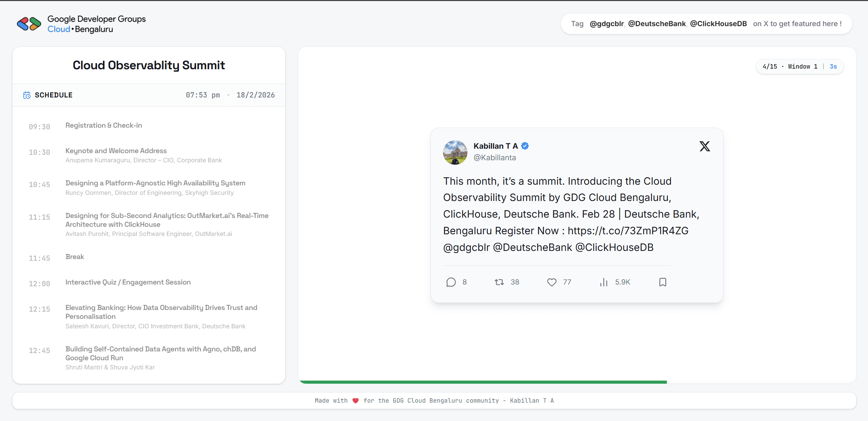Image resolution: width=868 pixels, height=421 pixels.
Task: Click the heart in the footer
Action: [x=355, y=401]
